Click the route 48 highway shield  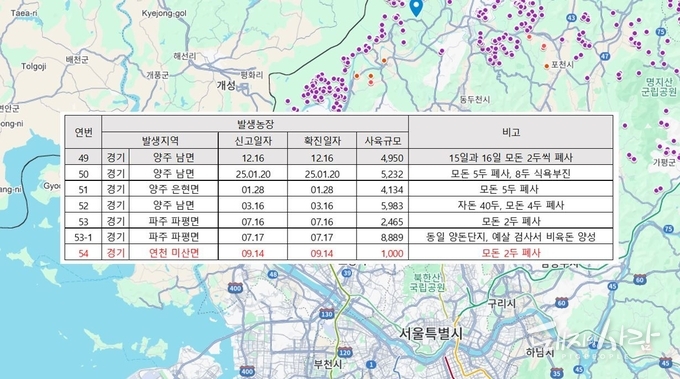[x=273, y=274]
